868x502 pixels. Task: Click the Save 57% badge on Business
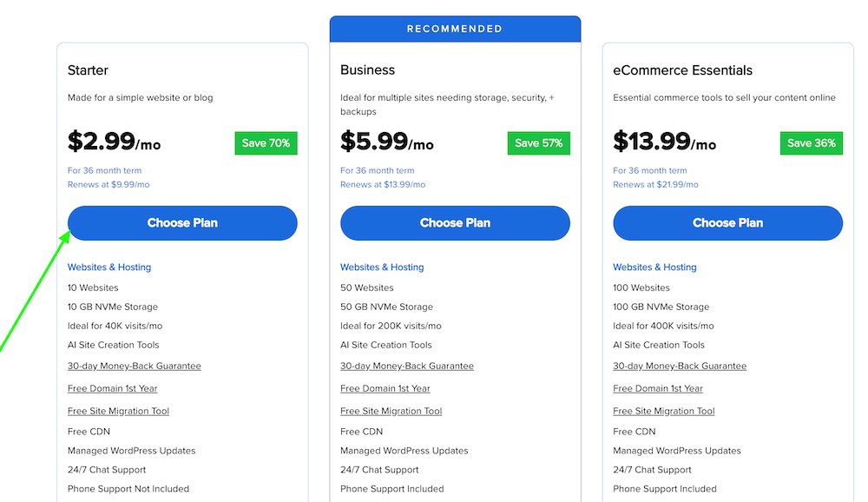tap(538, 142)
